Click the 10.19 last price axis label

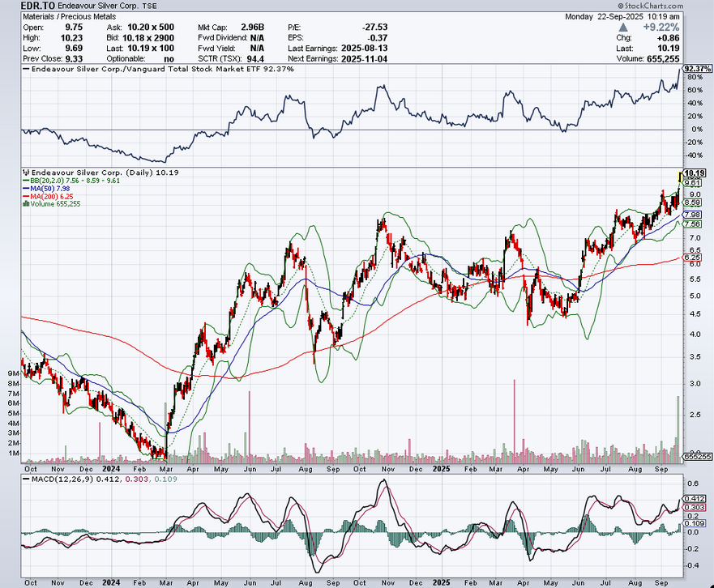tap(695, 173)
